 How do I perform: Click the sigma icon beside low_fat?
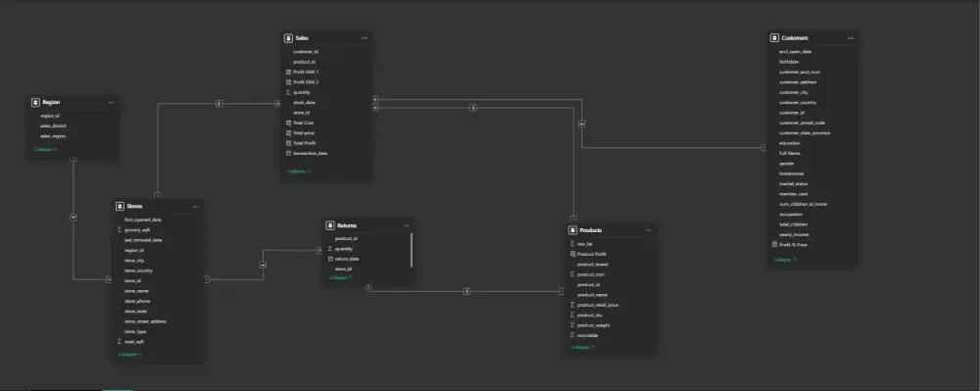click(x=572, y=244)
